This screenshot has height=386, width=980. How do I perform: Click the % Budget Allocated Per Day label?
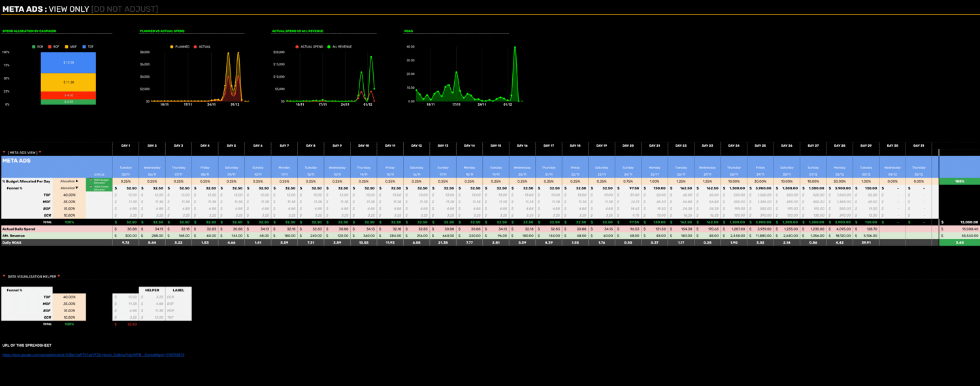(x=26, y=182)
